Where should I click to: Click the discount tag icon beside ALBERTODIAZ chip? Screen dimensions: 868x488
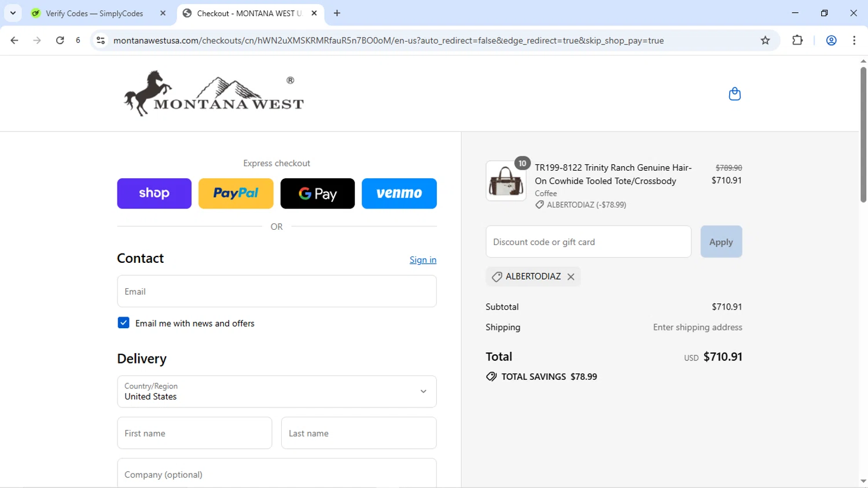[496, 277]
